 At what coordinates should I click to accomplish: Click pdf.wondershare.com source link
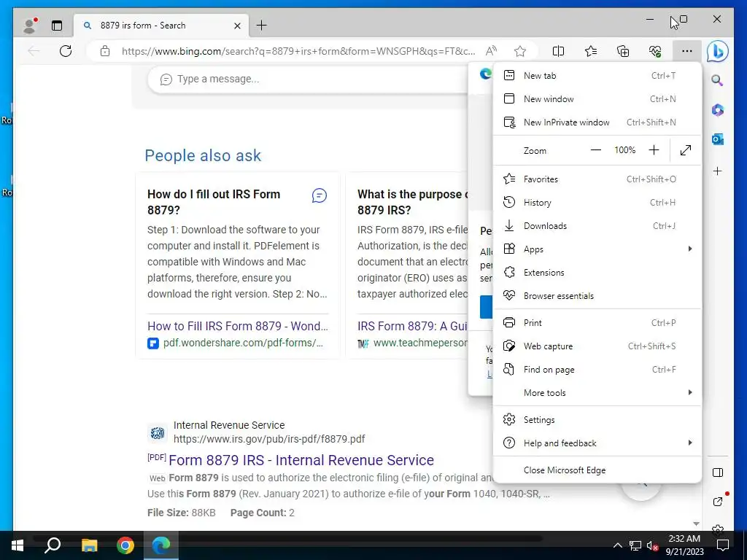pos(243,343)
